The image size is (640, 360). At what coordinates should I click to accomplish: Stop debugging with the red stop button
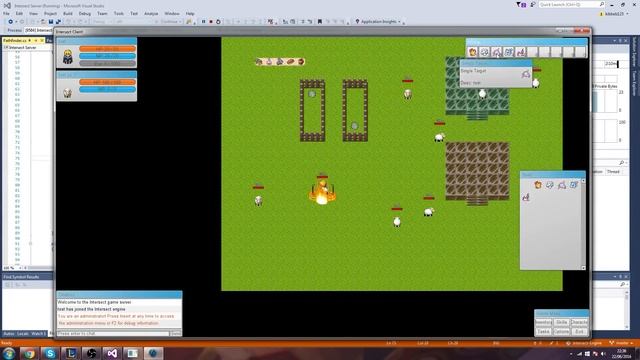211,22
